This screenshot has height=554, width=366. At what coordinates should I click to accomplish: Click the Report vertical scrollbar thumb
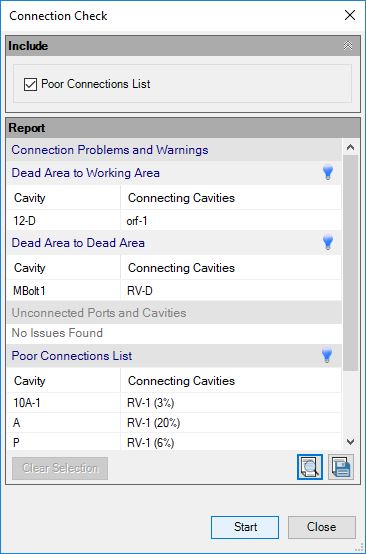click(x=350, y=263)
